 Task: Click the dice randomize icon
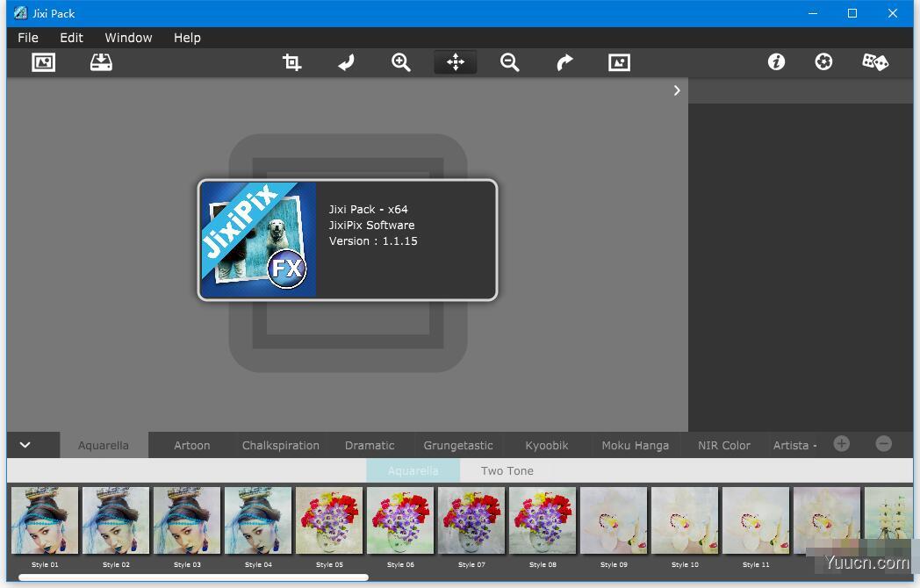click(875, 61)
